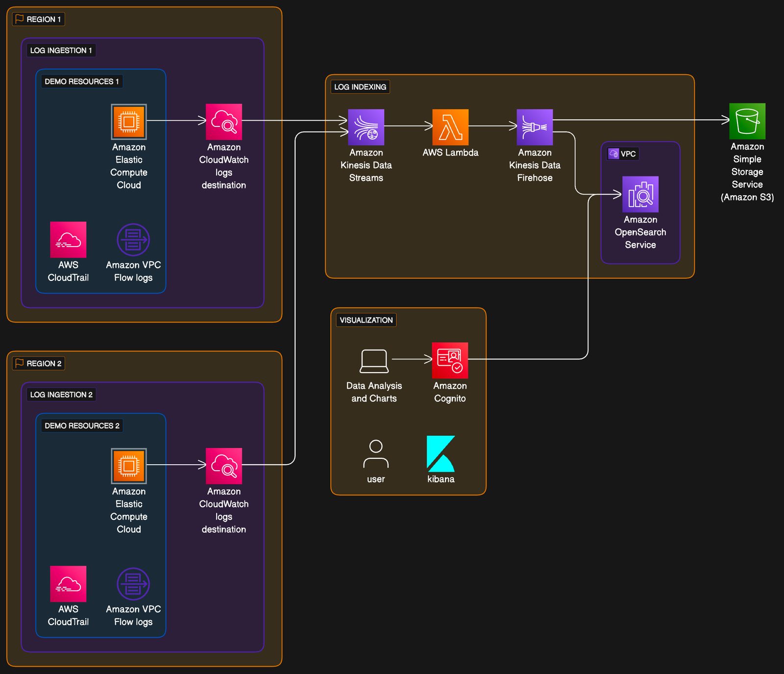Image resolution: width=784 pixels, height=674 pixels.
Task: Select the LOG INGESTION 2 label
Action: point(61,395)
